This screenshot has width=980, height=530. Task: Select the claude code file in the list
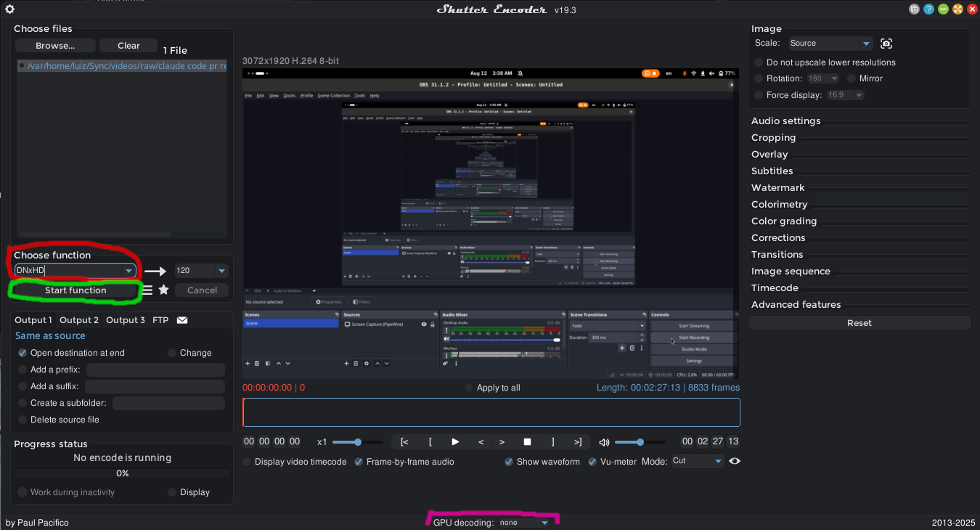click(x=122, y=66)
